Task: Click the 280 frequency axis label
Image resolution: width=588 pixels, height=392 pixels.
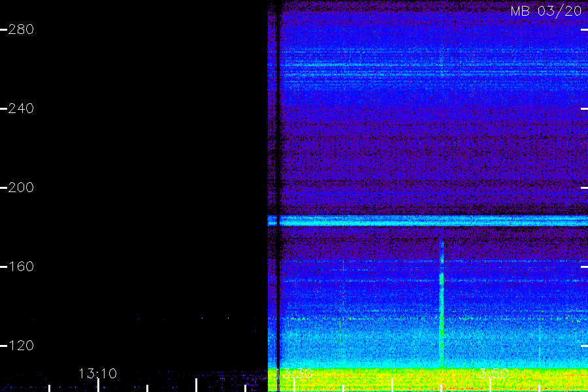Action: click(21, 29)
